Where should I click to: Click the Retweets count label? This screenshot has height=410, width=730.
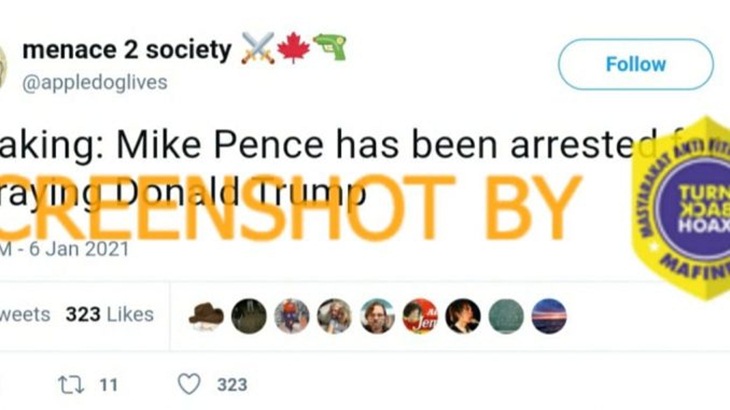click(x=25, y=314)
